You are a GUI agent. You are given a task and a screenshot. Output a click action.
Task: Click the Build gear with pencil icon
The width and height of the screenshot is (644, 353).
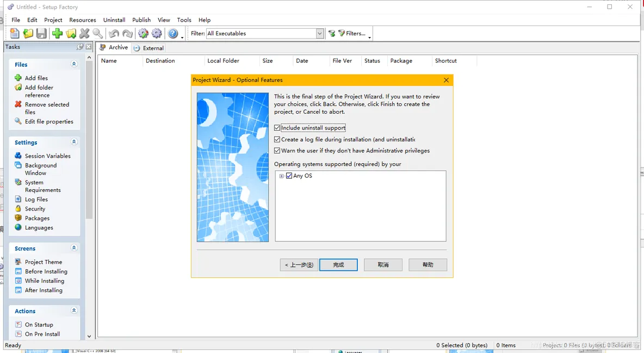[144, 34]
